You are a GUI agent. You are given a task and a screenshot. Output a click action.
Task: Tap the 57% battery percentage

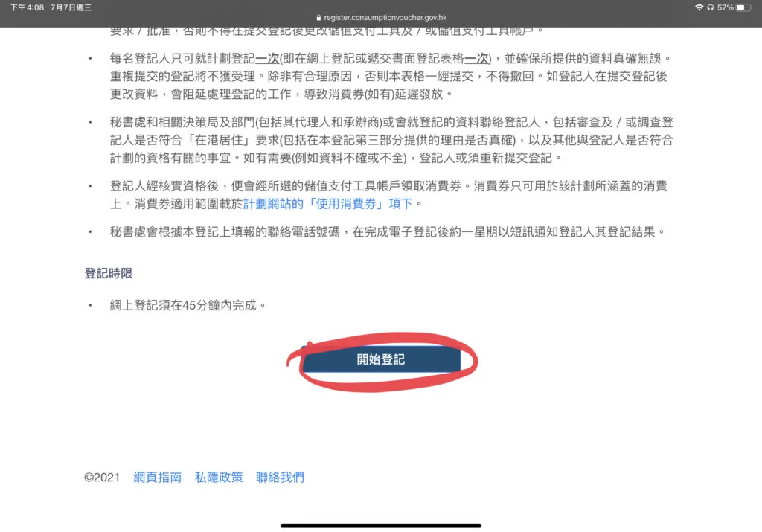(x=725, y=7)
